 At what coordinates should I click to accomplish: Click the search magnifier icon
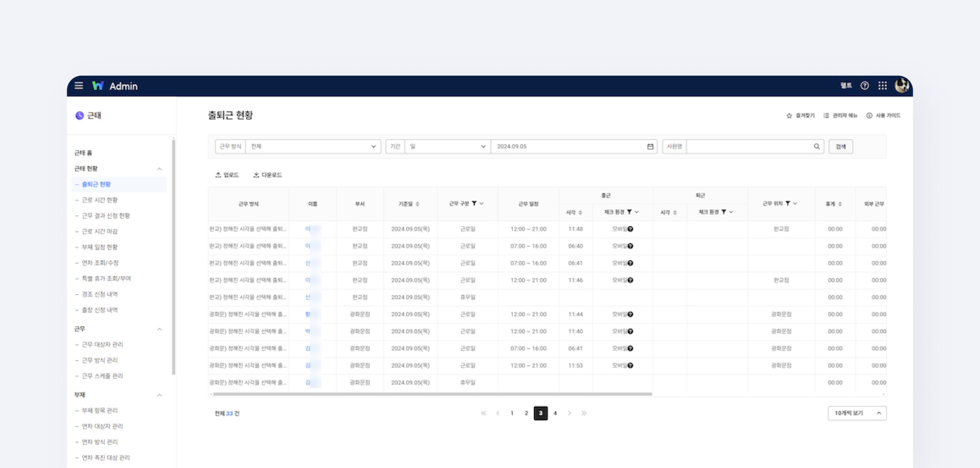coord(817,147)
